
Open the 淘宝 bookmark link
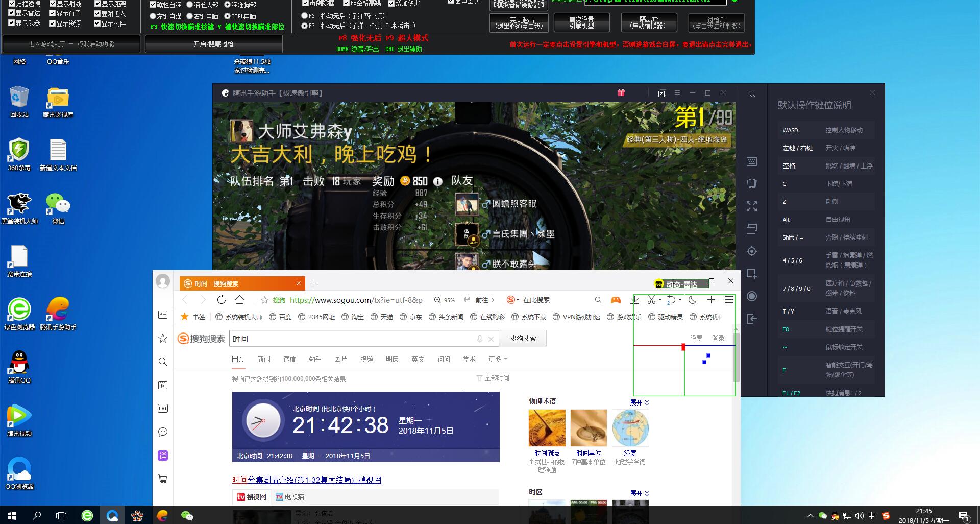click(353, 317)
